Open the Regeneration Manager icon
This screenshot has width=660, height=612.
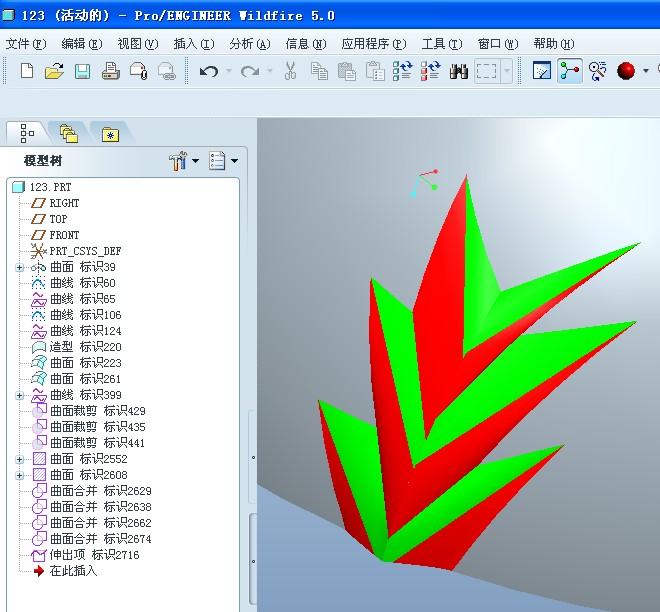point(430,71)
